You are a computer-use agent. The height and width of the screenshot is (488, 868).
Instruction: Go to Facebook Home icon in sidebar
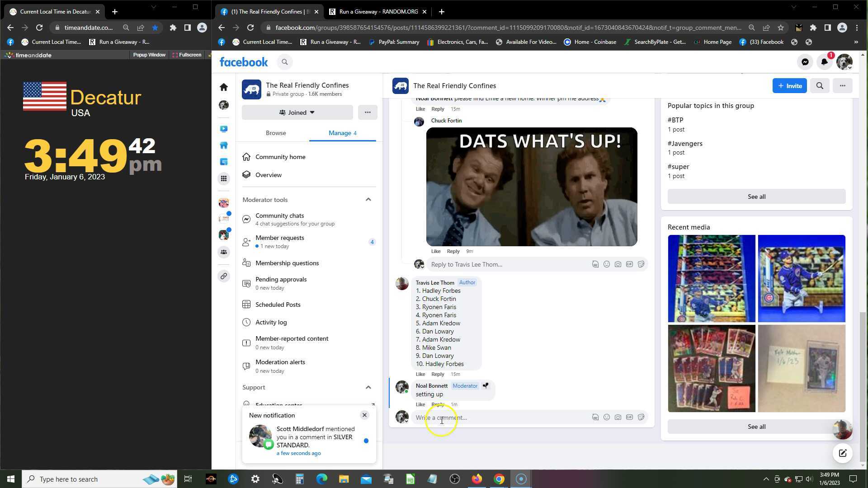[x=224, y=87]
